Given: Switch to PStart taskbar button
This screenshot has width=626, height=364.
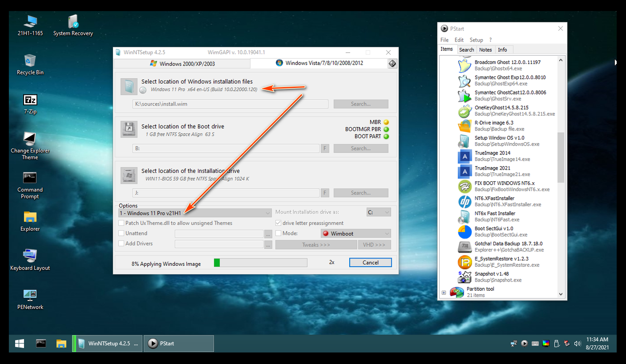Looking at the screenshot, I should pyautogui.click(x=179, y=343).
